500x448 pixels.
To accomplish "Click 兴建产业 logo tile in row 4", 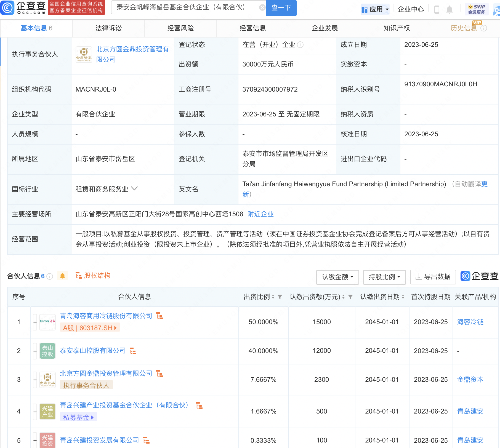I will coord(47,412).
